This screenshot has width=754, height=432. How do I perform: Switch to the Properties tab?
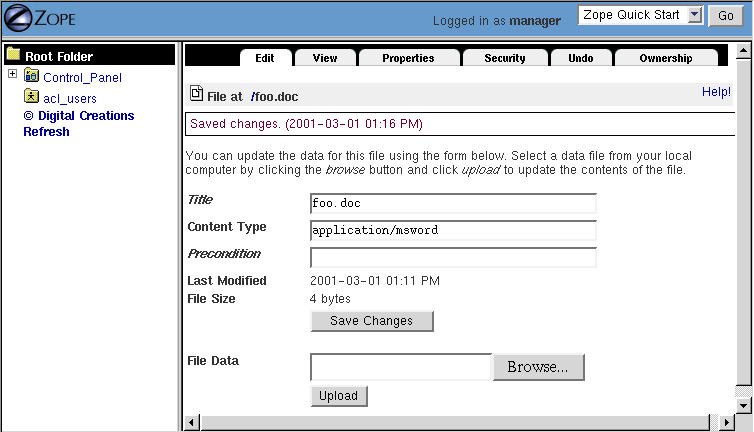pyautogui.click(x=408, y=58)
